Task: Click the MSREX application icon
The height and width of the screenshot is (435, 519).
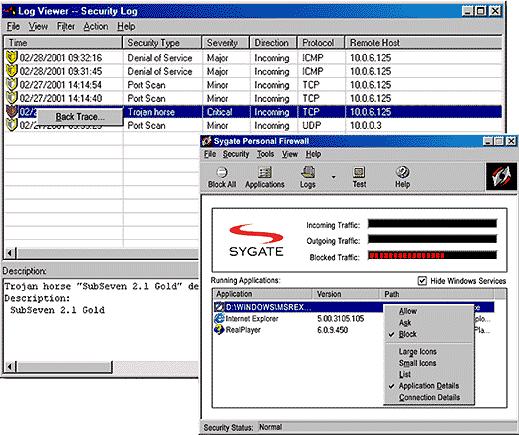Action: tap(219, 307)
